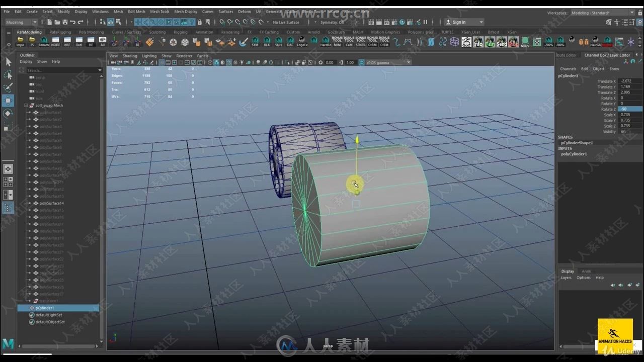The image size is (644, 362).
Task: Collapse the colt_swap:Mesh group in Outliner
Action: 26,106
